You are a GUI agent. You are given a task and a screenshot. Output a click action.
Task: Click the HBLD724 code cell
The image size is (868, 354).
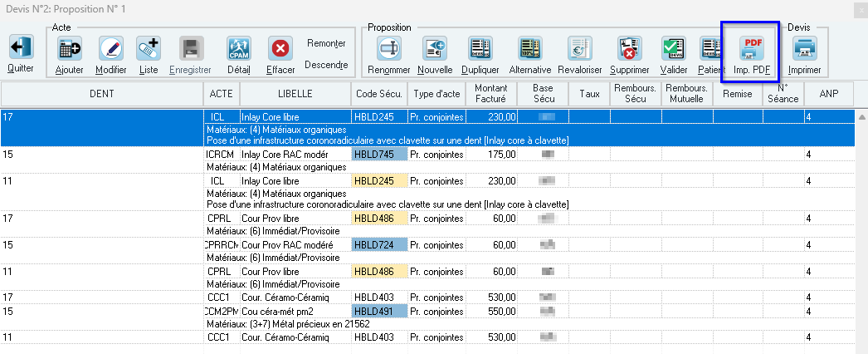tap(379, 245)
